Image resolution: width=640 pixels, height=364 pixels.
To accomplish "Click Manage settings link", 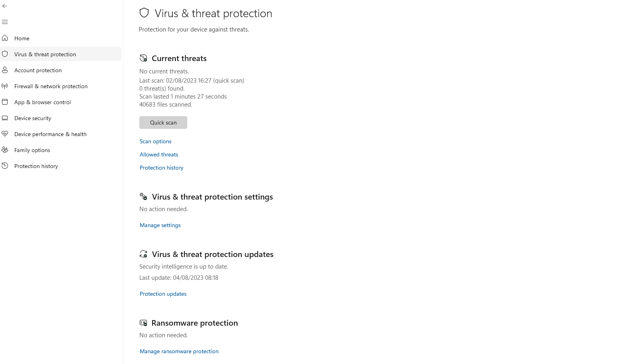I will [160, 225].
